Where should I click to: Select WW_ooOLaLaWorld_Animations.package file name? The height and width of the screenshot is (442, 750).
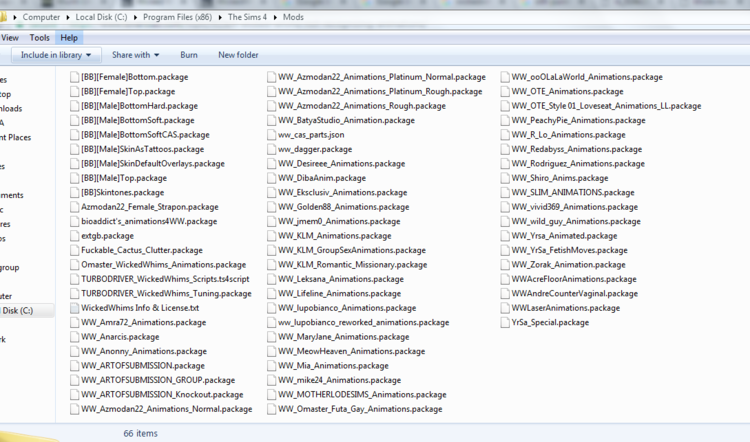tap(587, 77)
